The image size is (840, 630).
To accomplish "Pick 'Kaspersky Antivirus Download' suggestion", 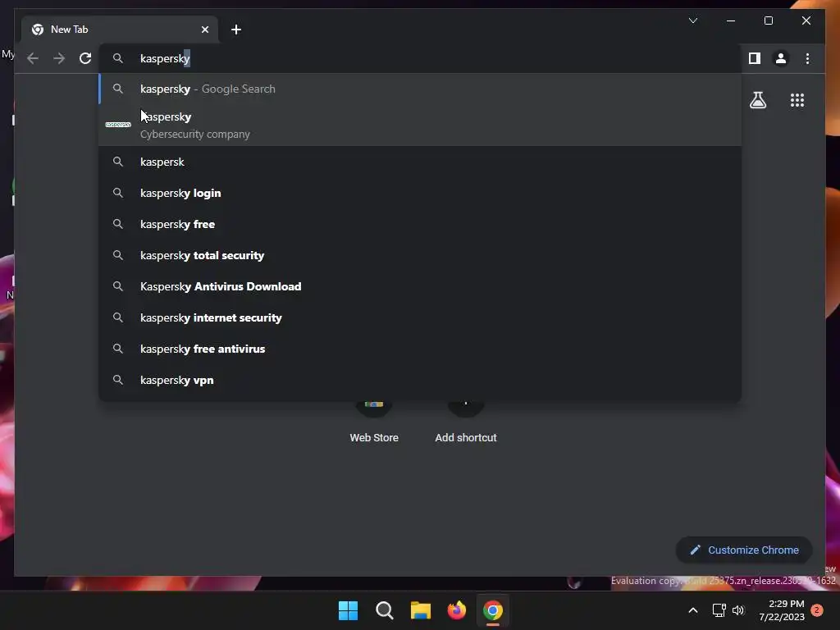I will pyautogui.click(x=420, y=286).
